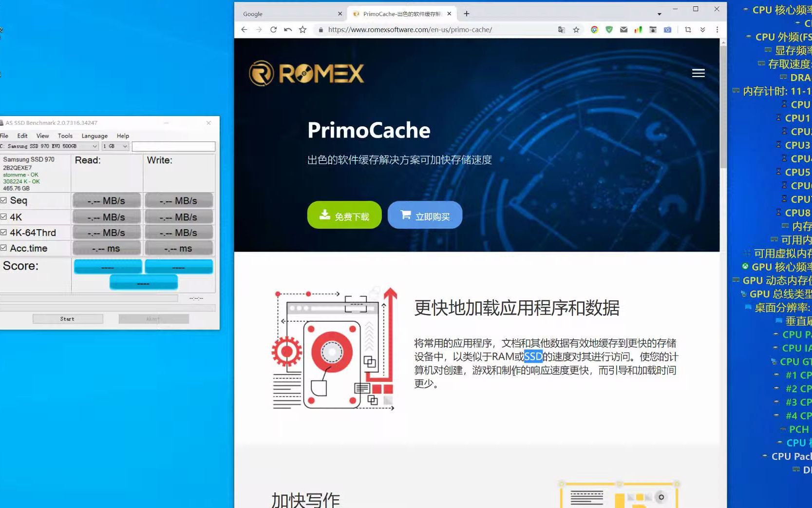Click the ROMEX logo on the webpage
The width and height of the screenshot is (812, 508).
click(x=307, y=72)
